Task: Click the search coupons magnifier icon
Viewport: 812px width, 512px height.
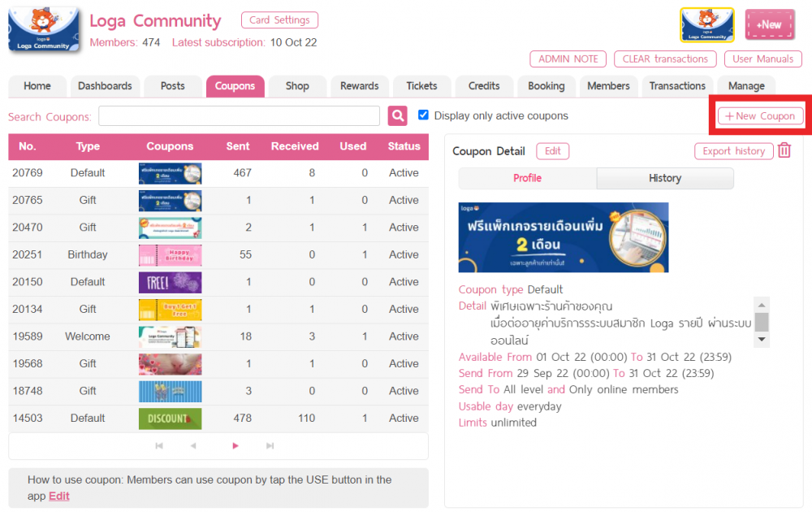Action: click(397, 115)
